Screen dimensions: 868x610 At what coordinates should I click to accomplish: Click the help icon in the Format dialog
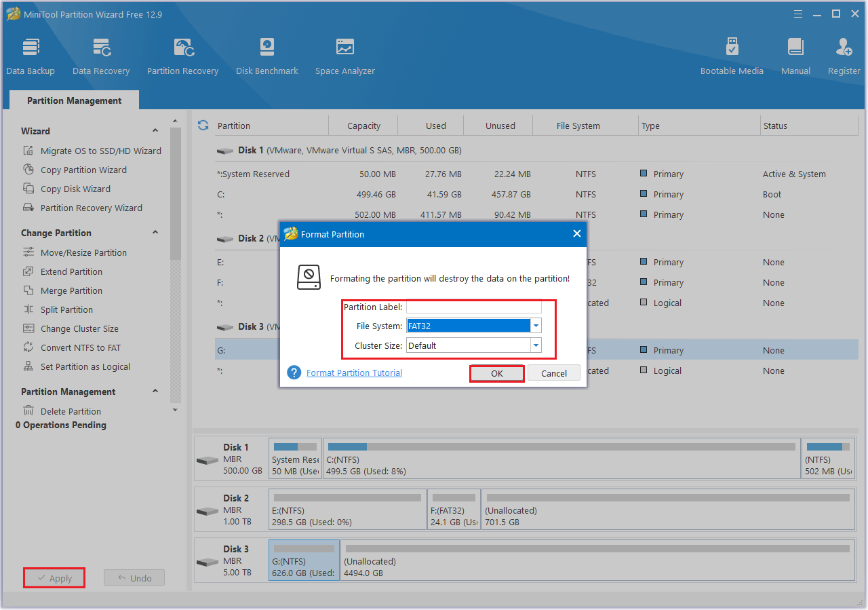(294, 373)
